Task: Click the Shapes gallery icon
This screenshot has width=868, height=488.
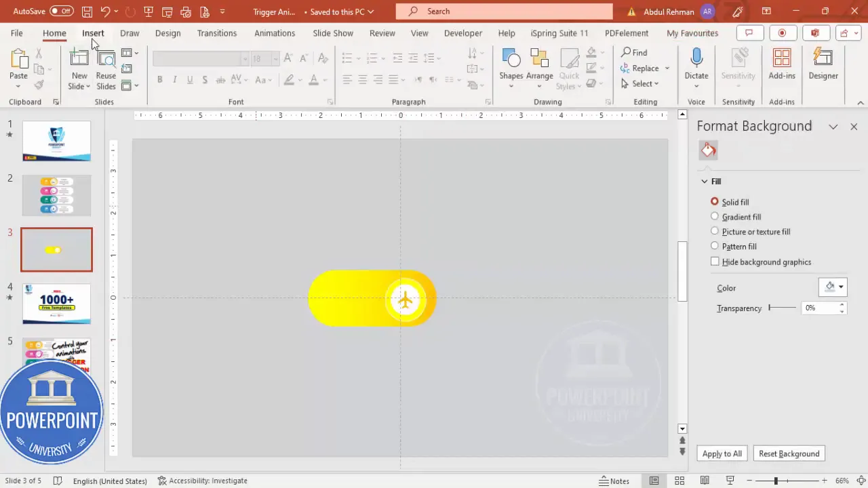Action: pyautogui.click(x=511, y=59)
